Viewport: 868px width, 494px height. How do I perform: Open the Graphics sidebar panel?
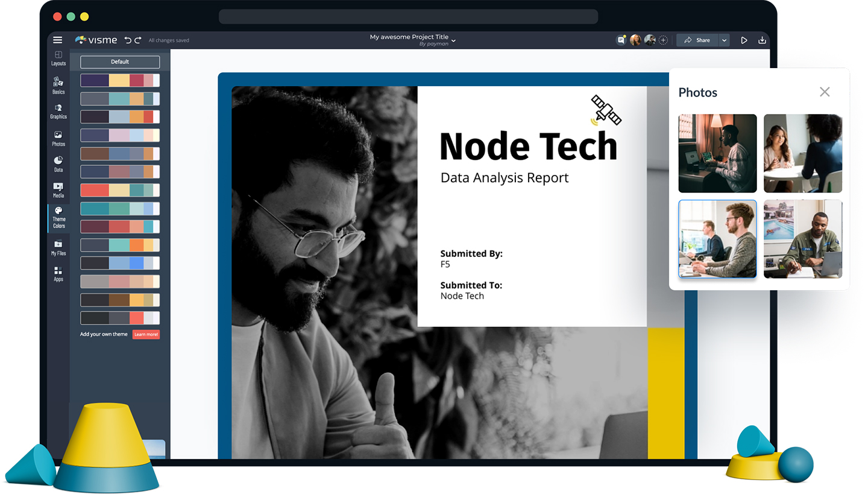[58, 111]
